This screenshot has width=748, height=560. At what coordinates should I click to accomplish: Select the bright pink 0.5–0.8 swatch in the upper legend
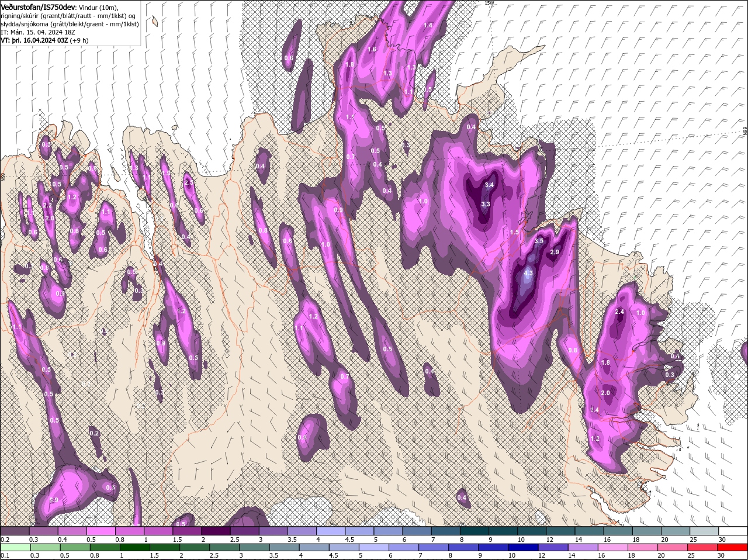(101, 531)
